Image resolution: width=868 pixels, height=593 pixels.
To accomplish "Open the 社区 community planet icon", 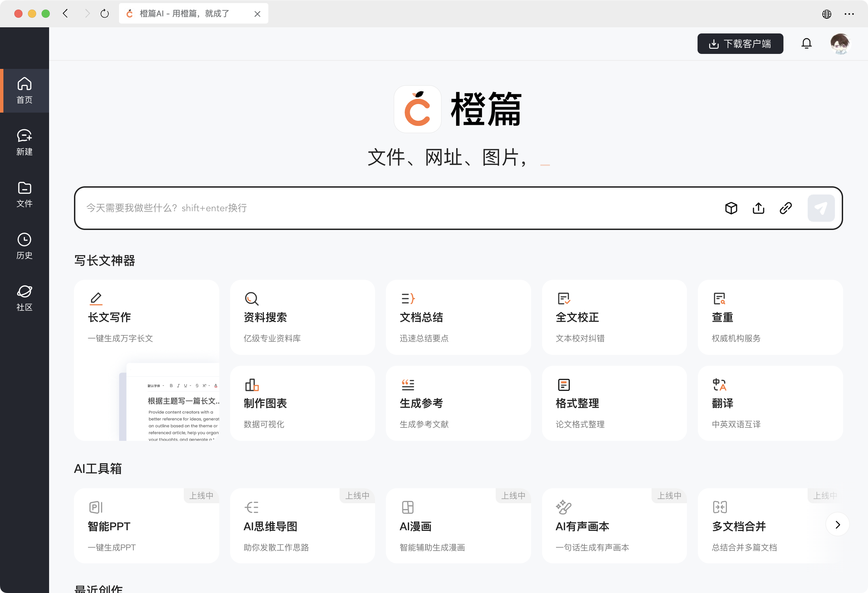I will (24, 291).
